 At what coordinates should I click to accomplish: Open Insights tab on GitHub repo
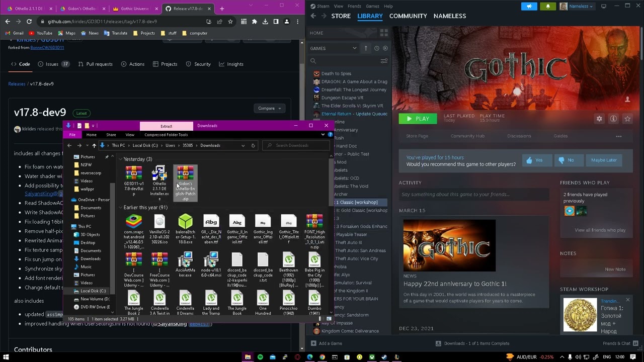[x=231, y=64]
